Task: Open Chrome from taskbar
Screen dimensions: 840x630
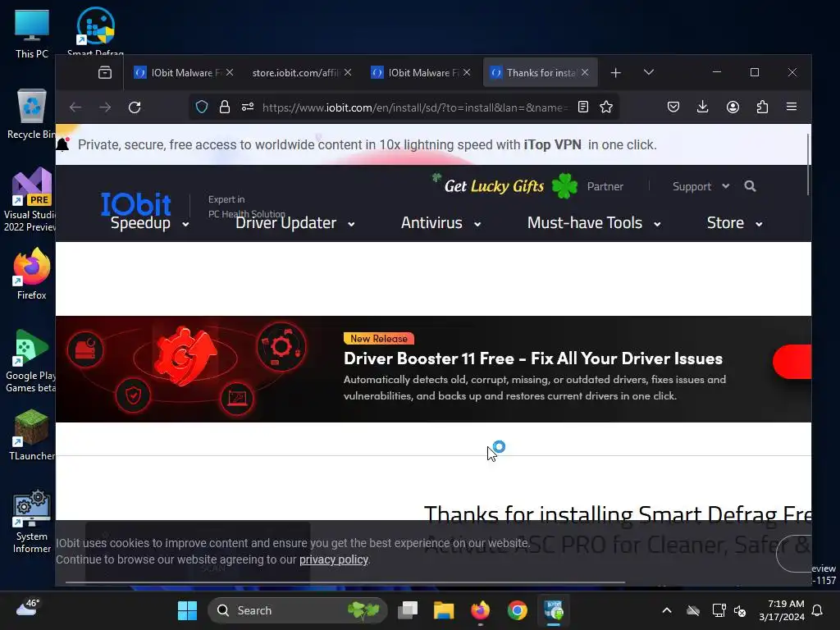Action: coord(517,610)
